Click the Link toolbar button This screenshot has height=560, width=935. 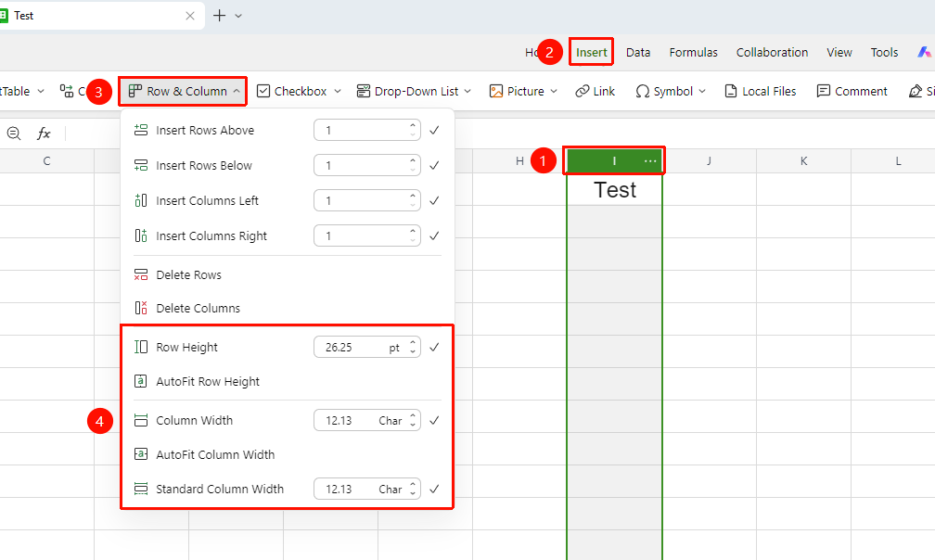click(596, 91)
